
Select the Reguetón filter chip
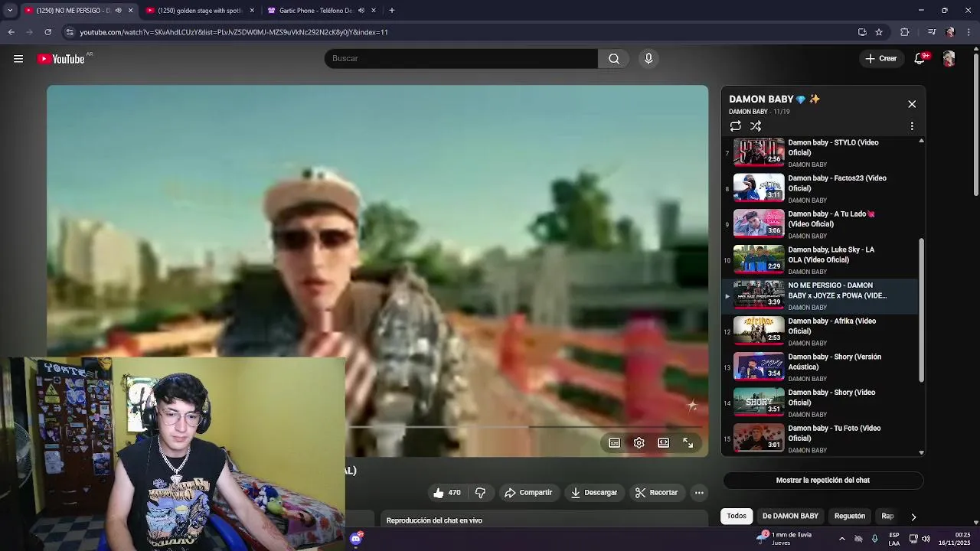click(x=850, y=516)
